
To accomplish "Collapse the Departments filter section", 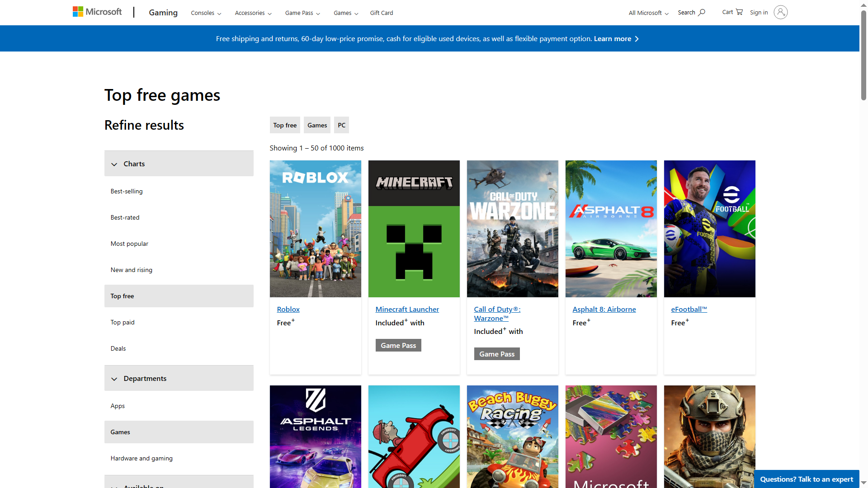I will click(x=179, y=378).
